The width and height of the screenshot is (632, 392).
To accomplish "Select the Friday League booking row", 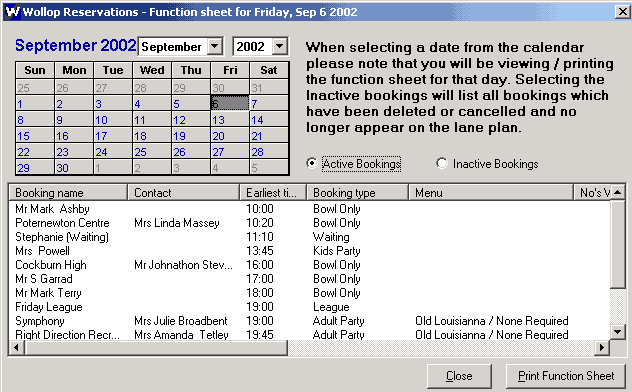I will coord(310,307).
